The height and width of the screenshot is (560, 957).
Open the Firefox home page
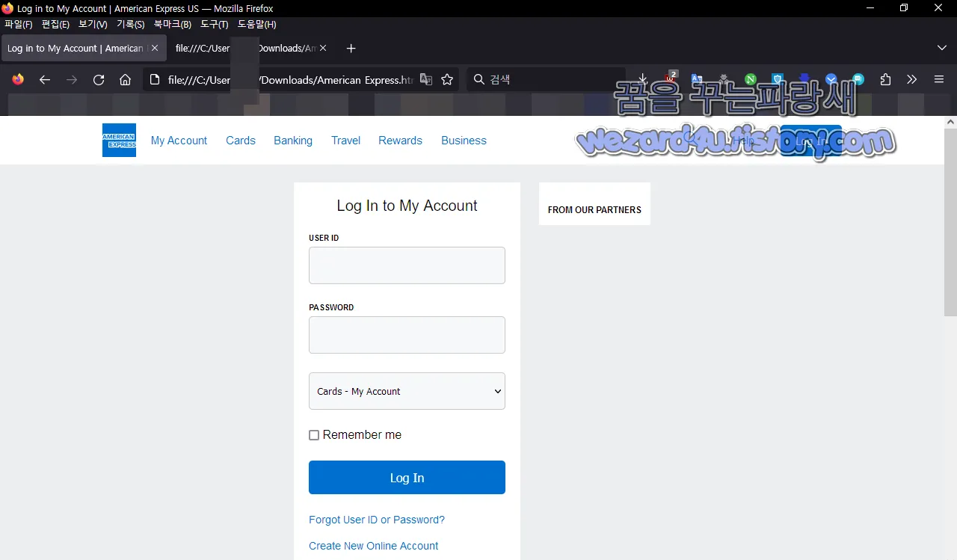[126, 79]
